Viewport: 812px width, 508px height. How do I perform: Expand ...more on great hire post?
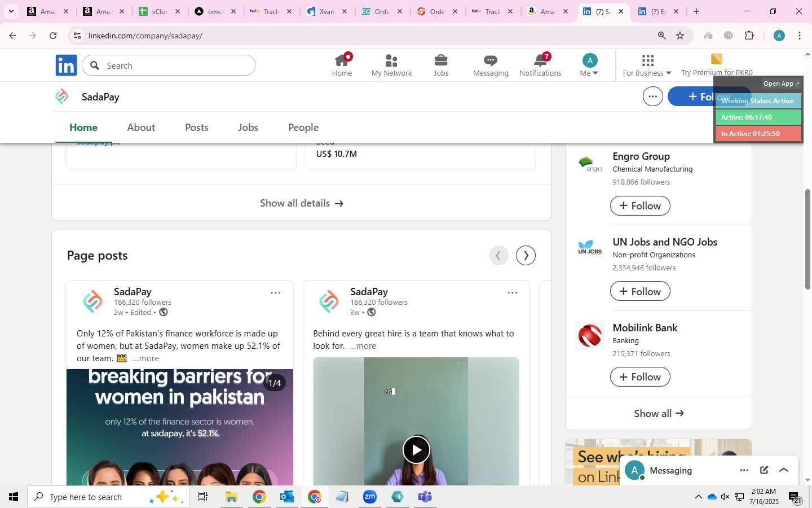click(363, 346)
